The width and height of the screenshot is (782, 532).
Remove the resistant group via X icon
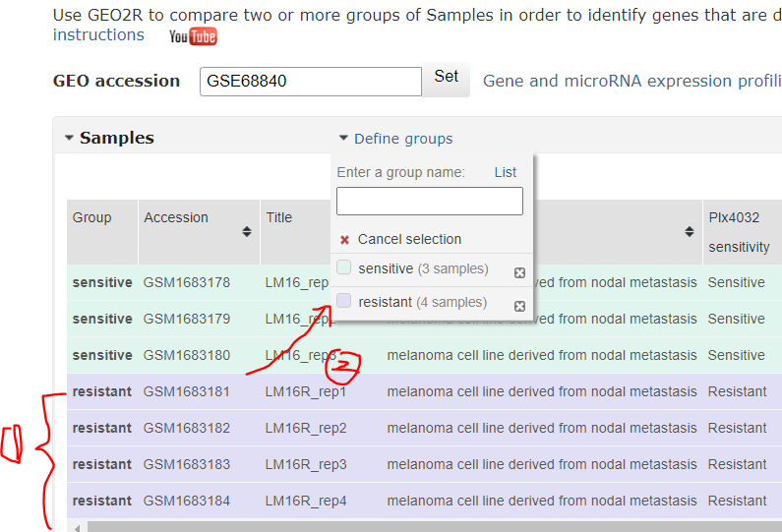519,306
